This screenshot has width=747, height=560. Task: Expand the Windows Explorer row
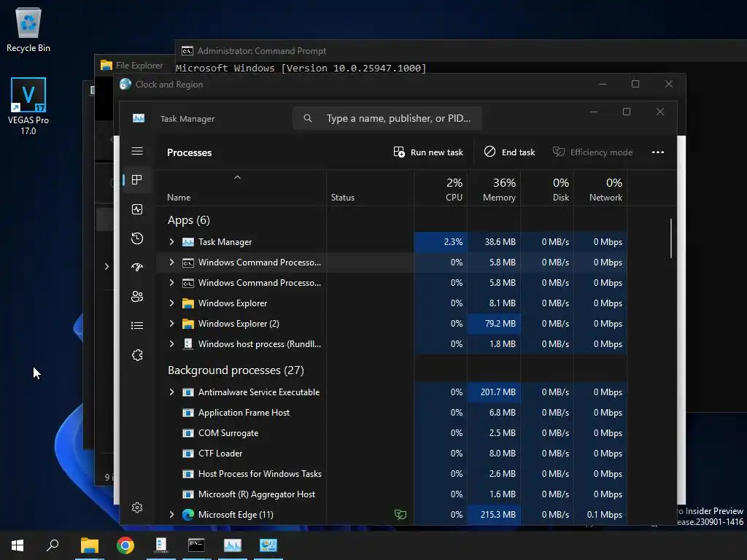(171, 303)
